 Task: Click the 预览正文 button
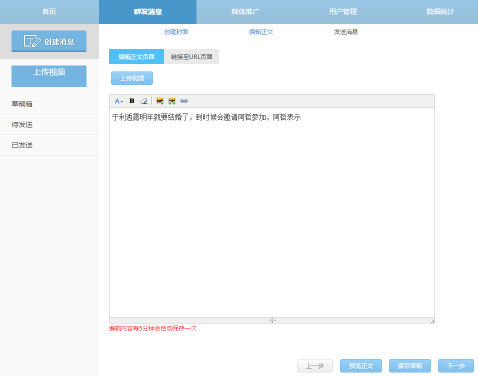pos(361,366)
